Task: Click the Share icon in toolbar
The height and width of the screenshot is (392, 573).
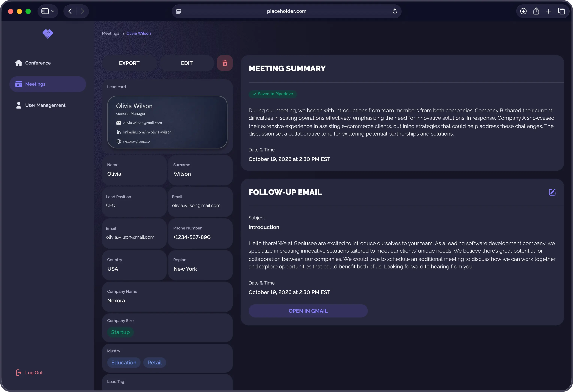Action: 536,11
